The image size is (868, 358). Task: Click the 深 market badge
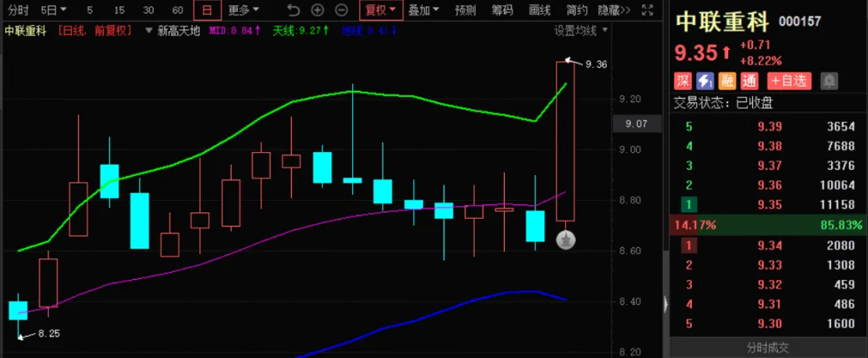click(682, 81)
